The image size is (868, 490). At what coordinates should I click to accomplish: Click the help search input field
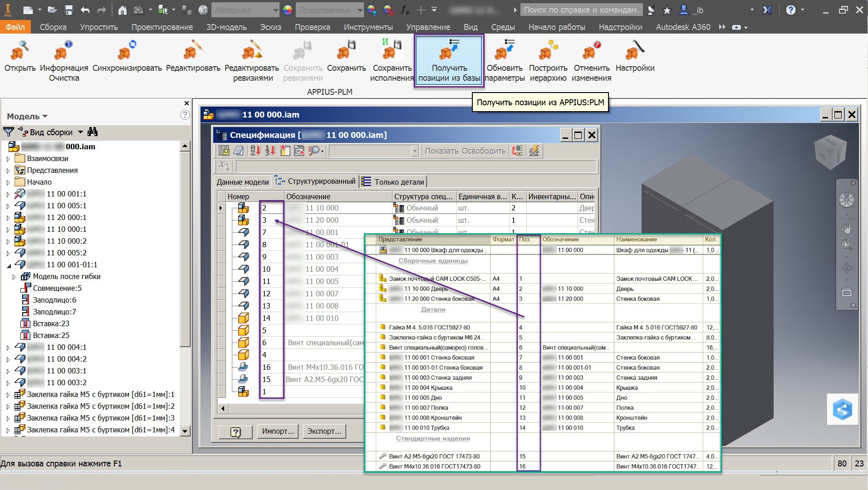(x=581, y=10)
